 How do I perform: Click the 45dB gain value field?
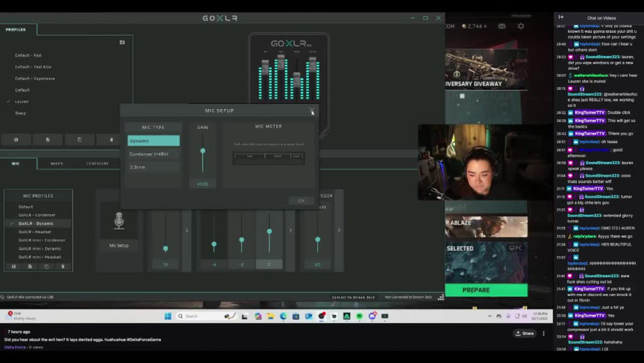[x=202, y=184]
